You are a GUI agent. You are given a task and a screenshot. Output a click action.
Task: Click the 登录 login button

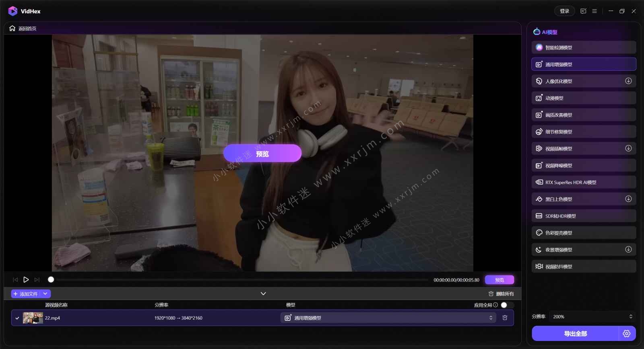564,11
